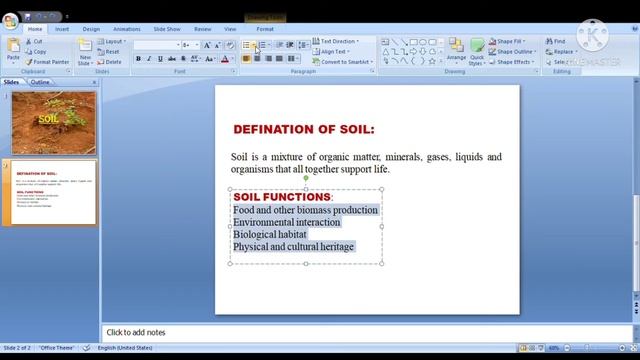Toggle italic formatting
Image resolution: width=640 pixels, height=360 pixels.
click(149, 59)
